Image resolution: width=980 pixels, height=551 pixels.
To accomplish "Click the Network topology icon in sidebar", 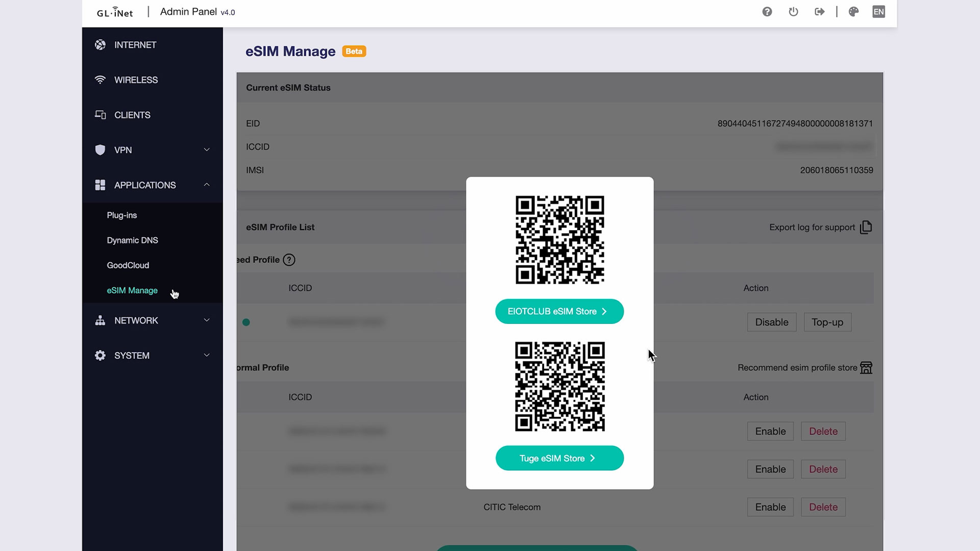I will point(100,320).
